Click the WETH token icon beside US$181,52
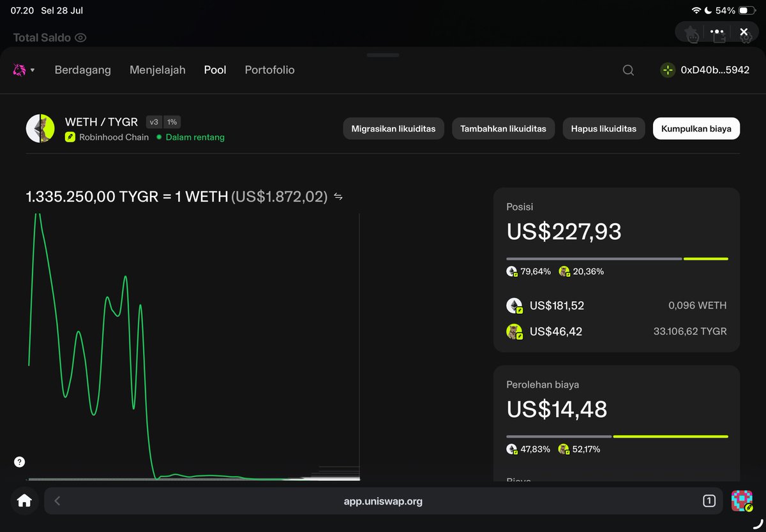766x532 pixels. pos(514,306)
